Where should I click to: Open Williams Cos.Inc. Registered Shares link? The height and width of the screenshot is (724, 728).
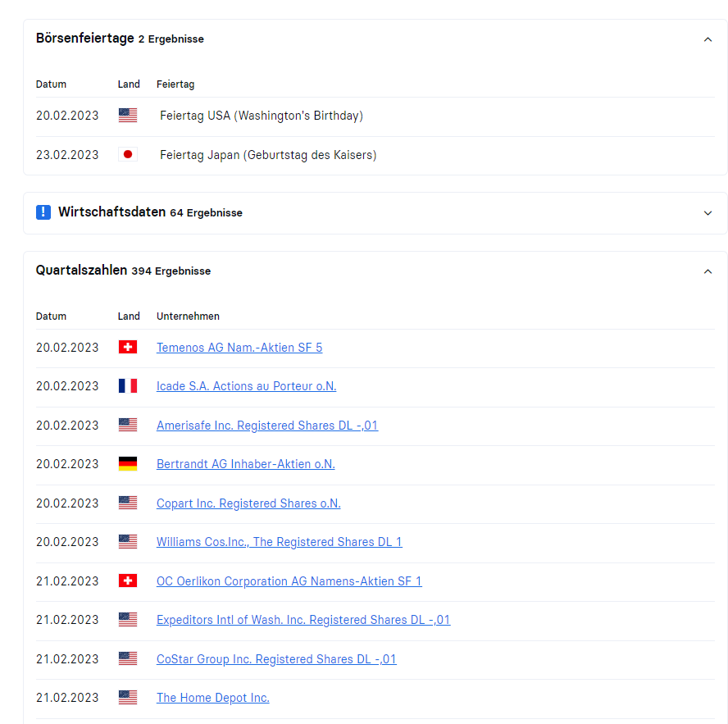click(x=279, y=542)
